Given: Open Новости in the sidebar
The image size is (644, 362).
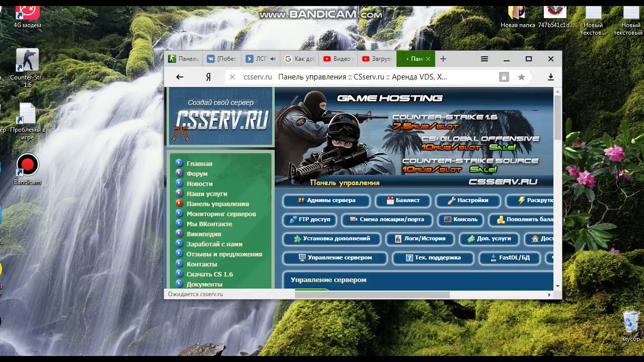Looking at the screenshot, I should 199,184.
